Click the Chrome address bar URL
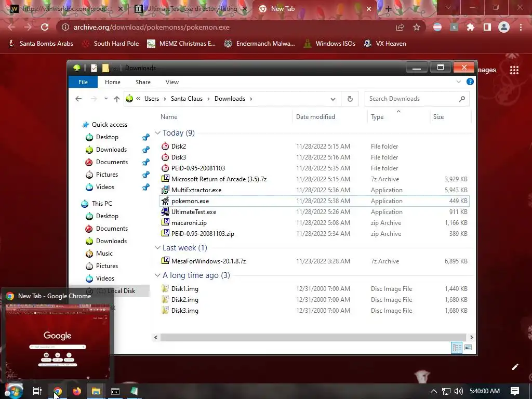Image resolution: width=532 pixels, height=399 pixels. tap(151, 27)
